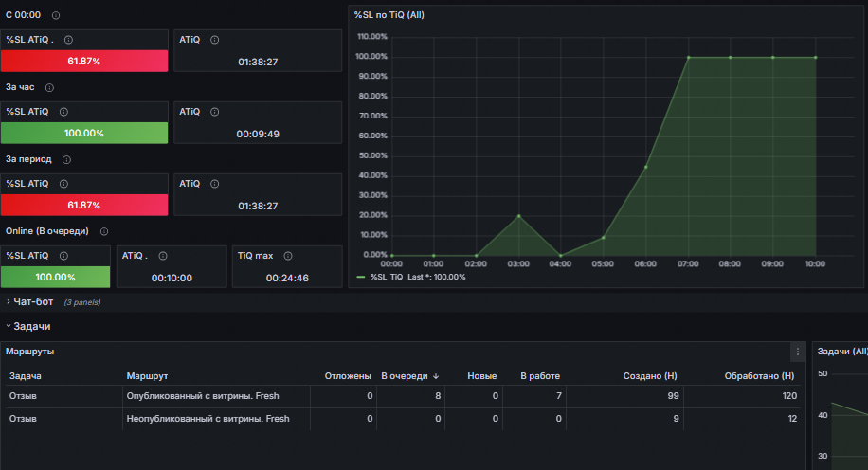Screen dimensions: 868x470
Task: Click info icon next to 'Online (В очереди)'
Action: tap(104, 231)
